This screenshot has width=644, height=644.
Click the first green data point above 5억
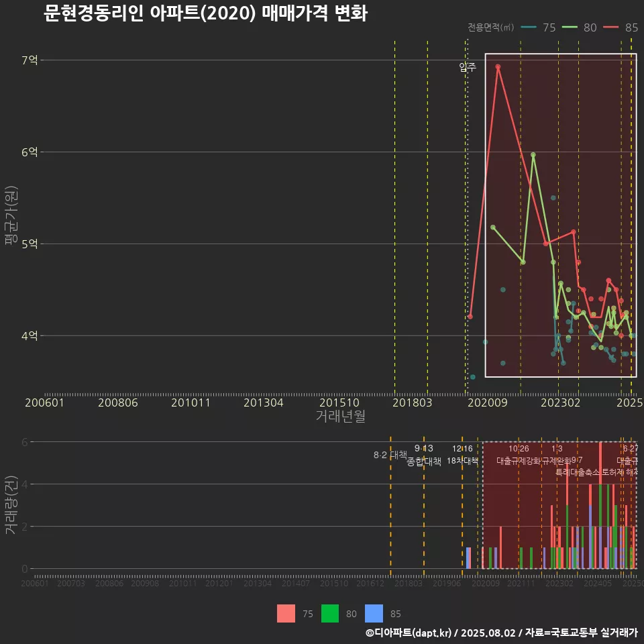(x=493, y=227)
